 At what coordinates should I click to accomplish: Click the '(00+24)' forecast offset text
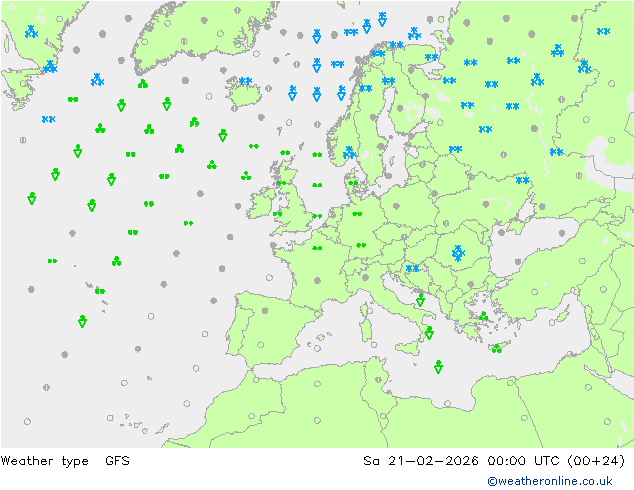[596, 460]
